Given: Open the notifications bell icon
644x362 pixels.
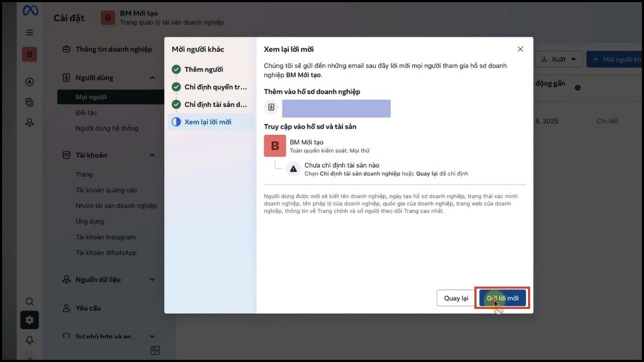Looking at the screenshot, I should [30, 340].
